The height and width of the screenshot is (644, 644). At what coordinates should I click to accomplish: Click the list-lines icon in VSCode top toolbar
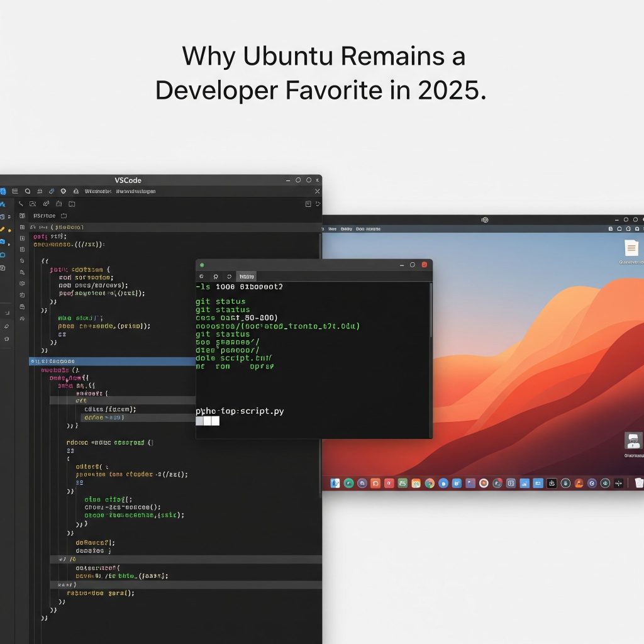point(15,191)
